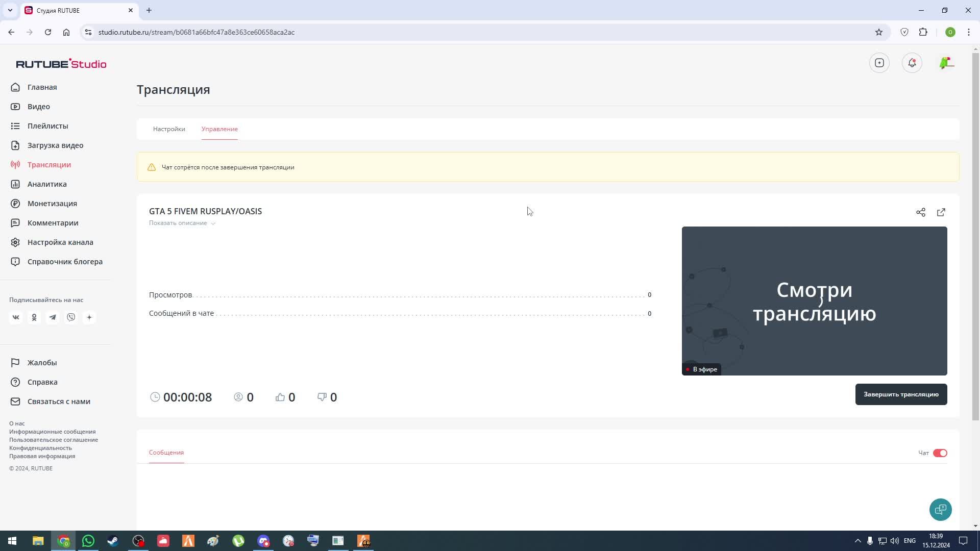This screenshot has height=551, width=980.
Task: Open the support chat bubble widget
Action: pyautogui.click(x=940, y=509)
